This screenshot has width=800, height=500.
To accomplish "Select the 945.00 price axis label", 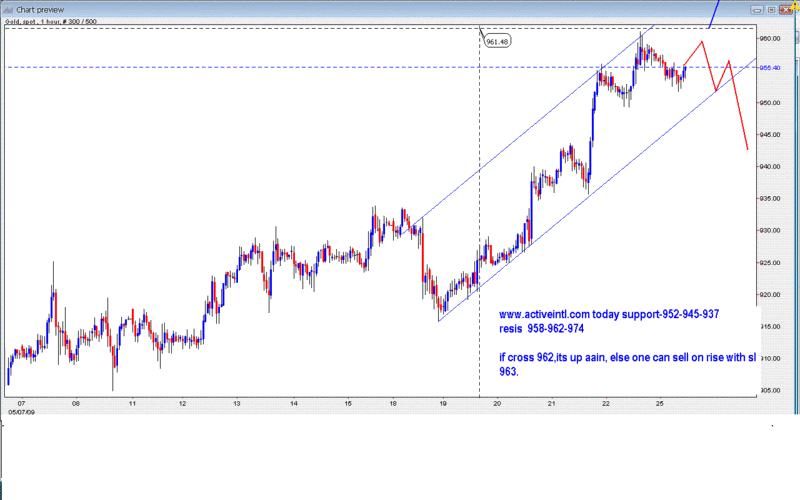I will tap(770, 135).
